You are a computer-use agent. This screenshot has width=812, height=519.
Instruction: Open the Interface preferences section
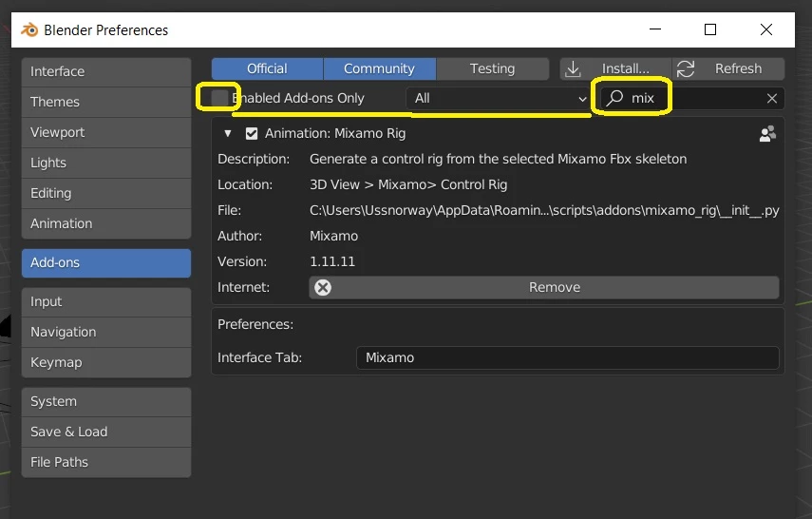pos(106,71)
